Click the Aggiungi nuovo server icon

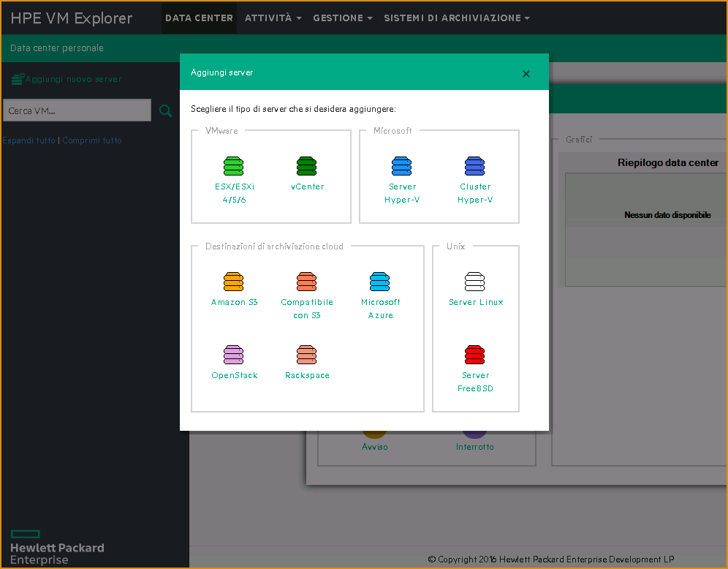[x=18, y=79]
